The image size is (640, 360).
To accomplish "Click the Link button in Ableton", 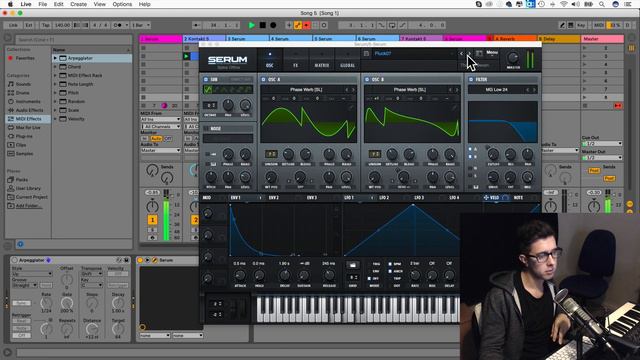I will tap(13, 25).
